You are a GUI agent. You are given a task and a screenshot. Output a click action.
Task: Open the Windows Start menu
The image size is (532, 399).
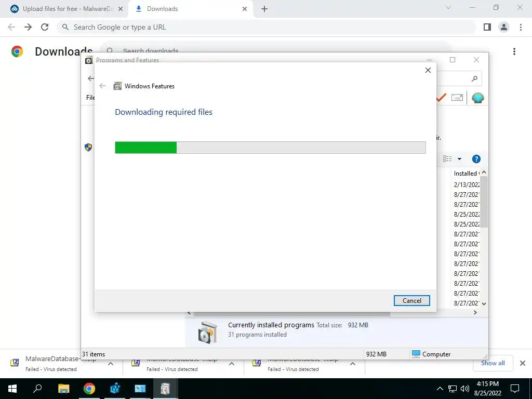point(12,389)
